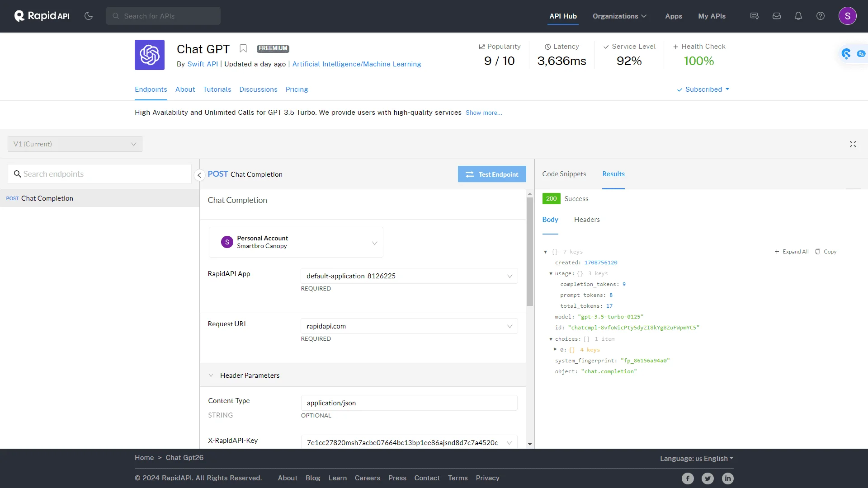Open the X-RapidAPI-Key dropdown
This screenshot has width=868, height=488.
point(409,442)
